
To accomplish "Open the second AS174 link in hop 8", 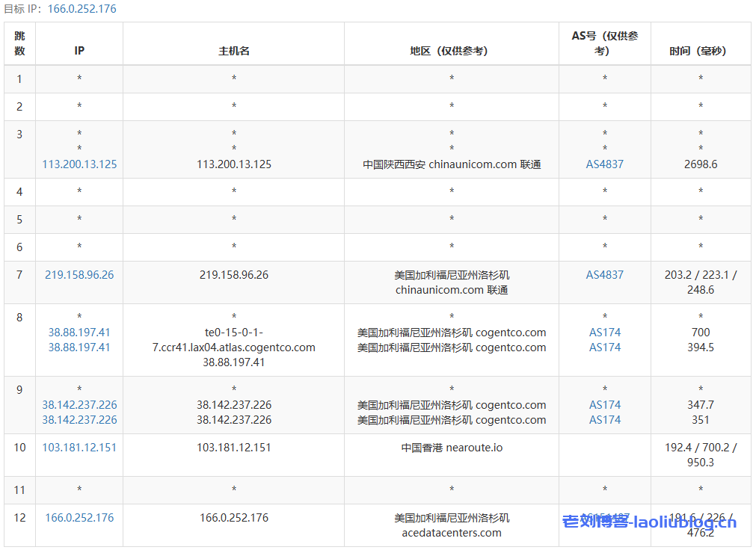I will click(604, 347).
